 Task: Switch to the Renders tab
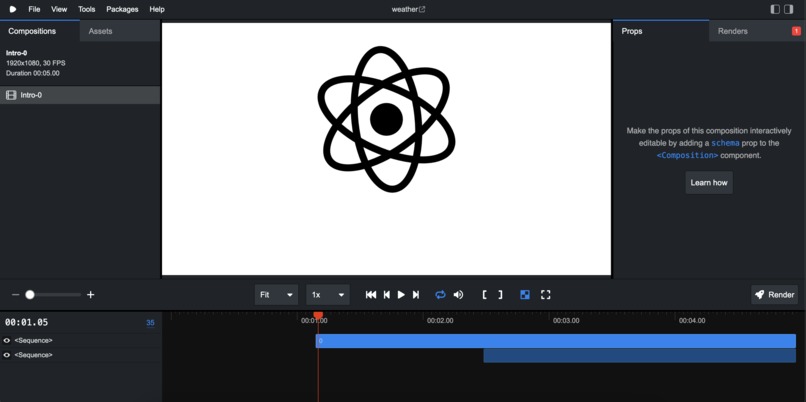(x=757, y=31)
